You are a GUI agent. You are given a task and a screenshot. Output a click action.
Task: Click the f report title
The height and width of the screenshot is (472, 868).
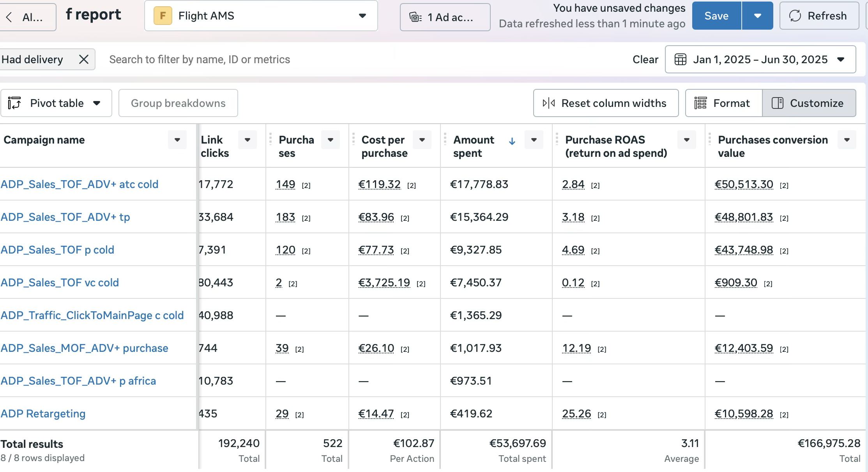(x=94, y=15)
